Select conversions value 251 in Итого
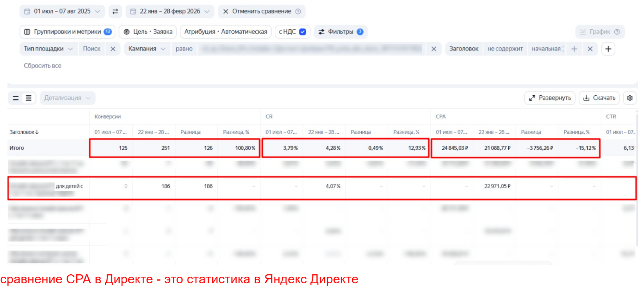Image resolution: width=644 pixels, height=297 pixels. (166, 148)
